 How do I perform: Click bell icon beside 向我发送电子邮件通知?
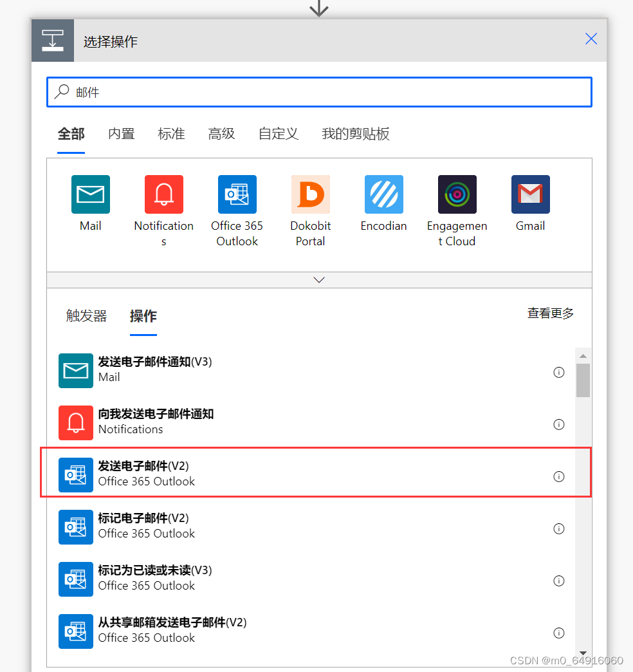coord(76,422)
